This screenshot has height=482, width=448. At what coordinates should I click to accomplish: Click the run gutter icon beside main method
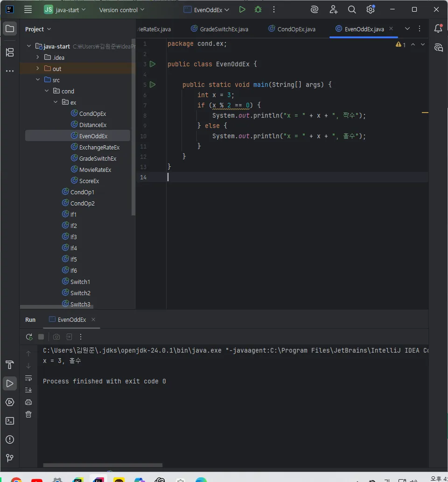[x=153, y=85]
